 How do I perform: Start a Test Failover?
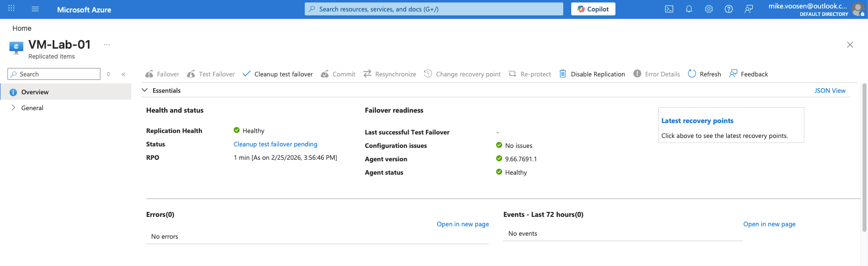pos(211,74)
